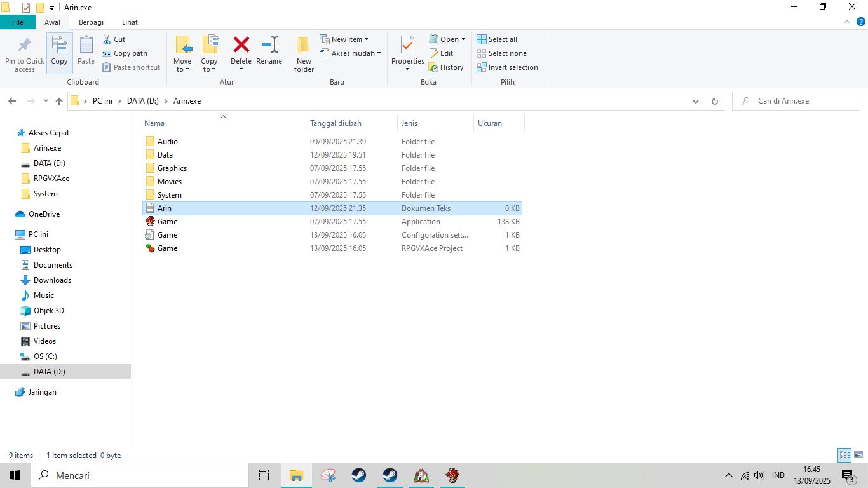
Task: Select the Game Application file
Action: click(332, 222)
